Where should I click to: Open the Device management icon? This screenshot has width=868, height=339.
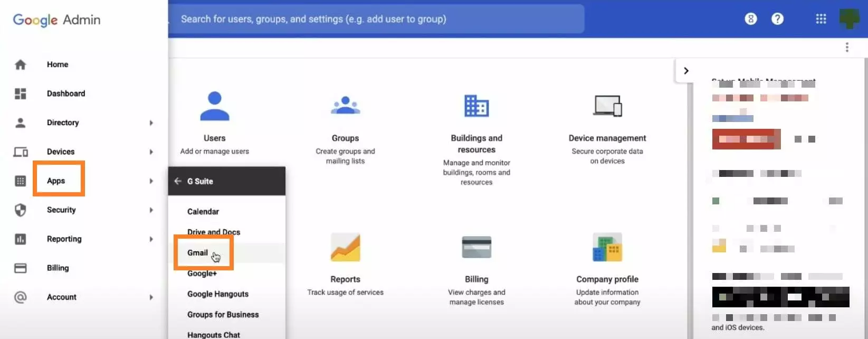point(607,106)
